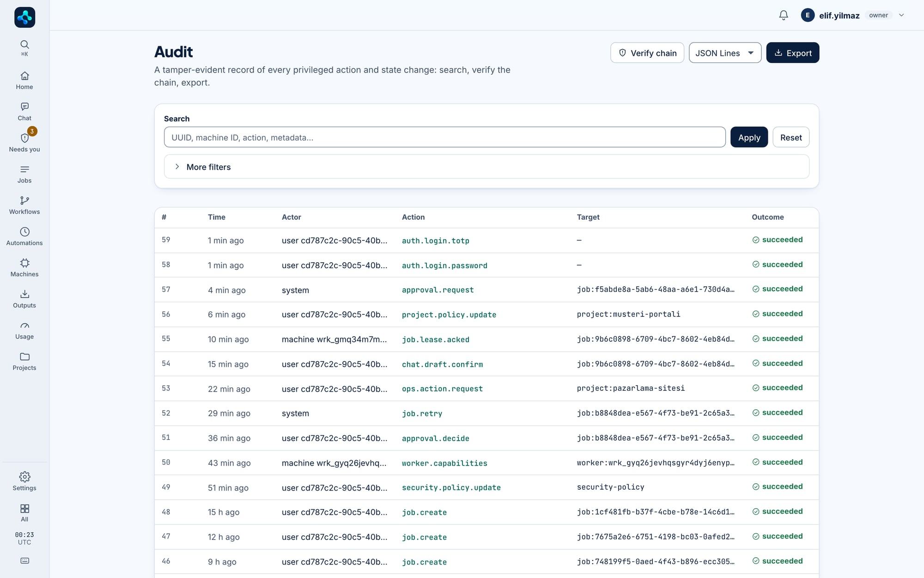The width and height of the screenshot is (924, 578).
Task: Click the machine wrk_gmq34m7m actor
Action: tap(334, 339)
